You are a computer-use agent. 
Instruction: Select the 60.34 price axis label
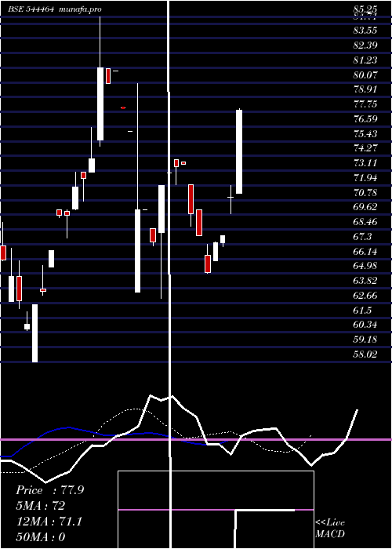(365, 325)
